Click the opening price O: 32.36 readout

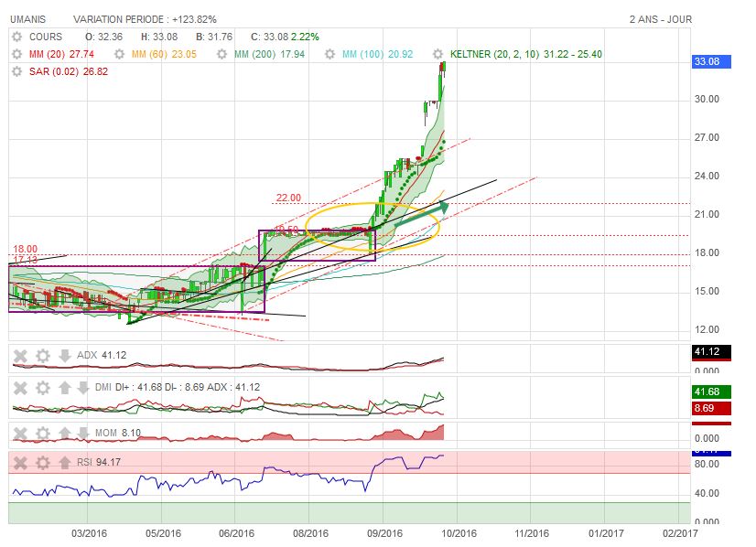[x=103, y=37]
